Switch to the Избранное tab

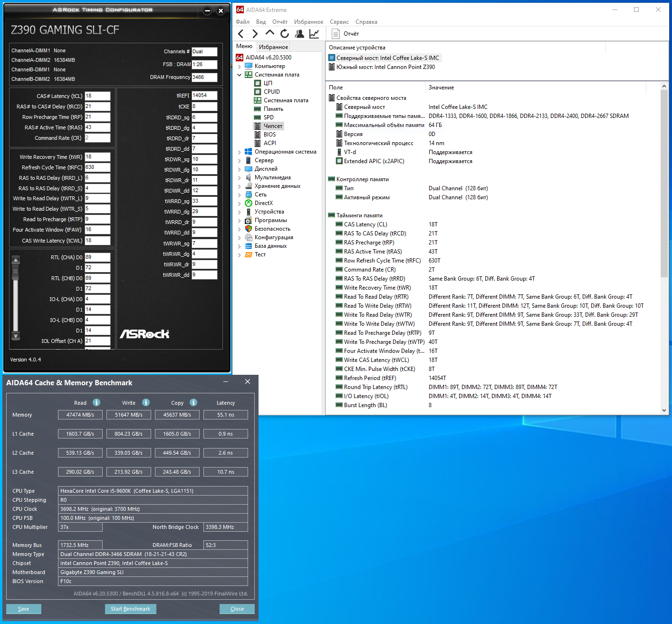tap(273, 47)
